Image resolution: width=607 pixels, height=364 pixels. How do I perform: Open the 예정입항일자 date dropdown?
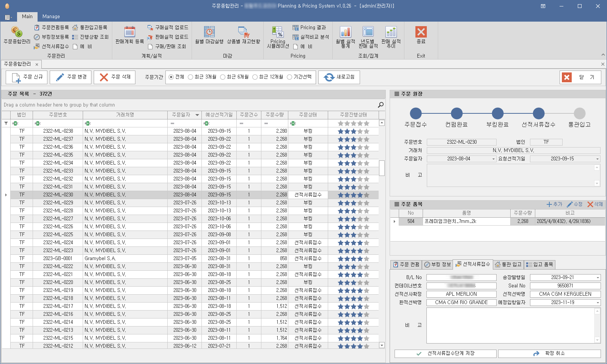(x=598, y=303)
